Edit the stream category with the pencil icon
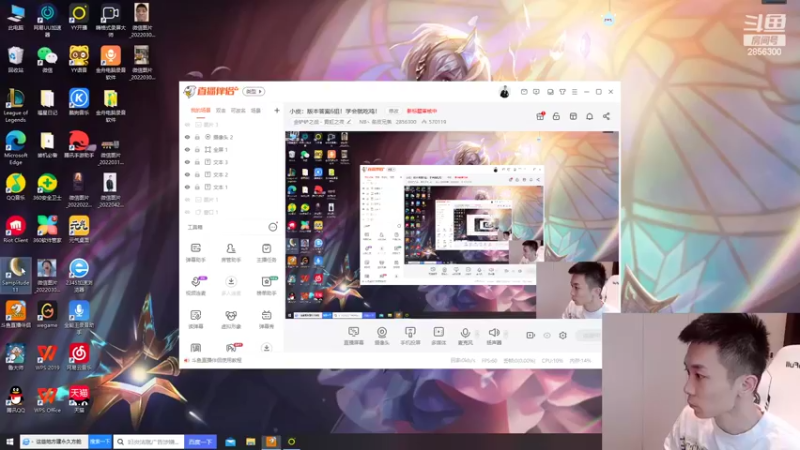800x450 pixels. (x=349, y=122)
